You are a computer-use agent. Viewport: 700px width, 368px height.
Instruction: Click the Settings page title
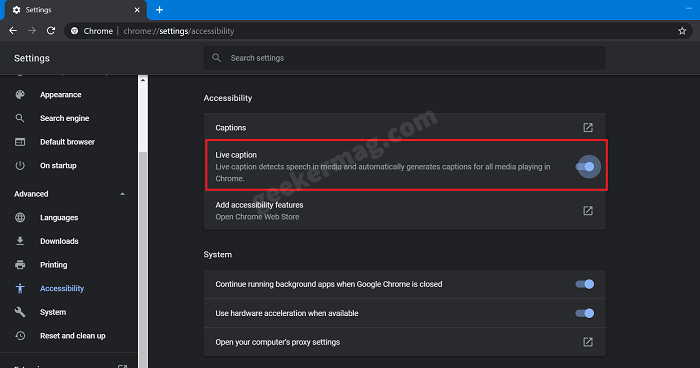(32, 58)
